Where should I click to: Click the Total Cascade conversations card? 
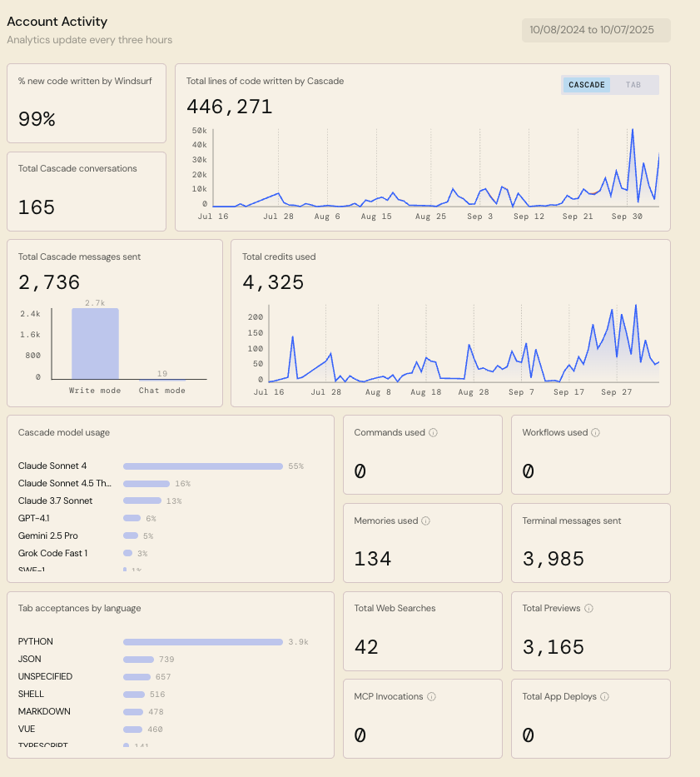87,191
